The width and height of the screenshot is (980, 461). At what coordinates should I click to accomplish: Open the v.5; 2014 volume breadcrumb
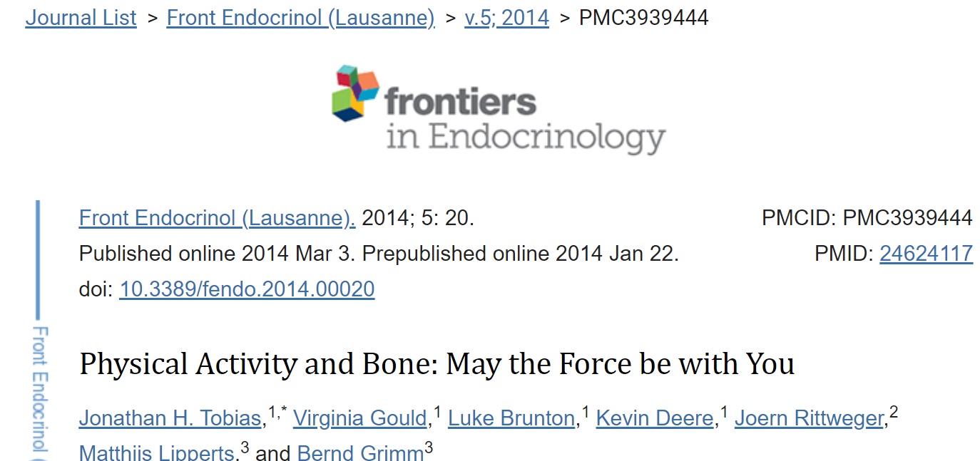(506, 18)
